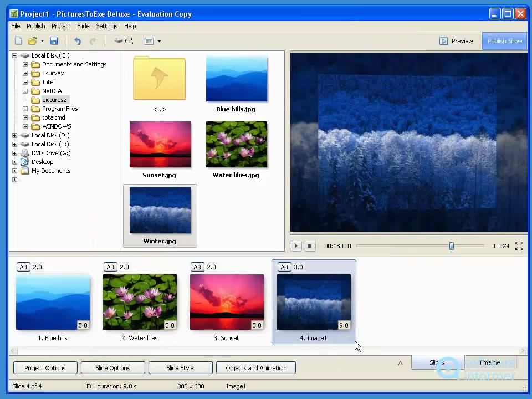This screenshot has width=532, height=399.
Task: Expand the Documents and Settings folder
Action: [x=25, y=64]
